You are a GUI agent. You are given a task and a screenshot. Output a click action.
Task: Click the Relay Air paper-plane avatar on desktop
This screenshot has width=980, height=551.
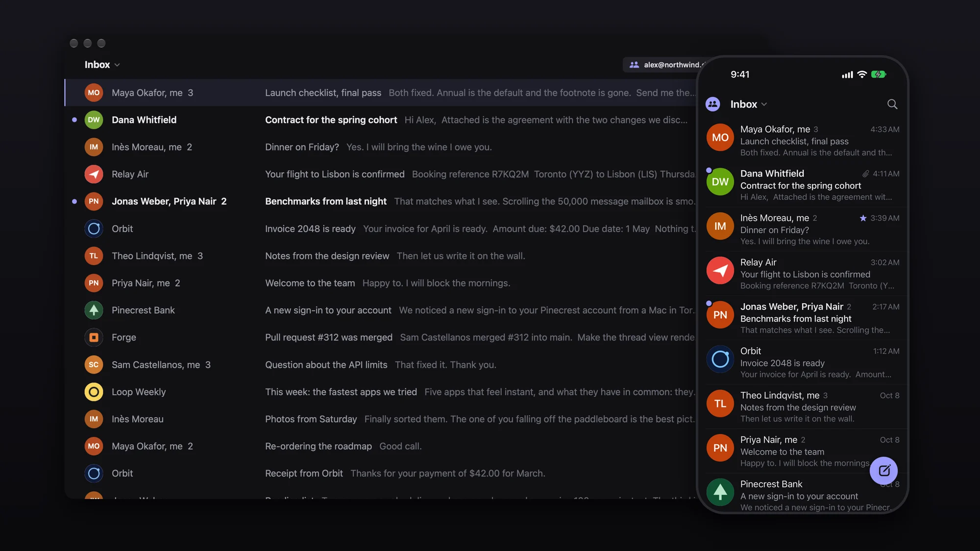(x=94, y=174)
